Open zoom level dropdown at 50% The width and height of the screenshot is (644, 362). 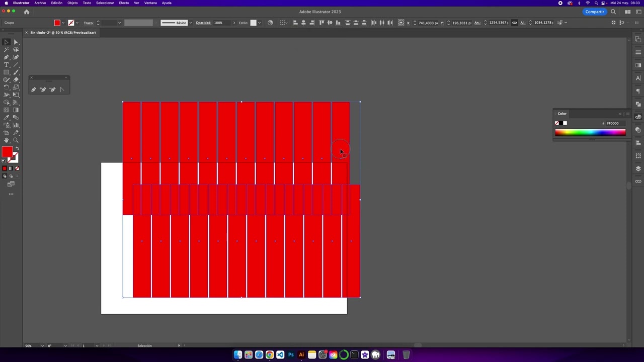click(x=42, y=346)
